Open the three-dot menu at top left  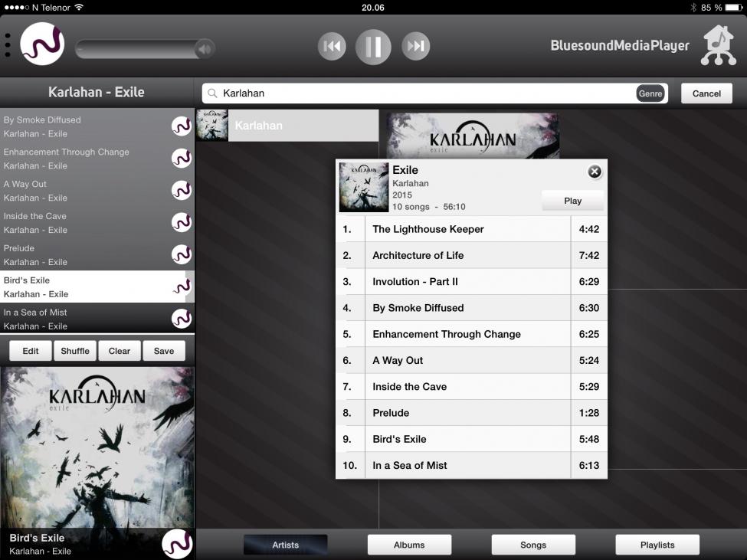pos(8,45)
